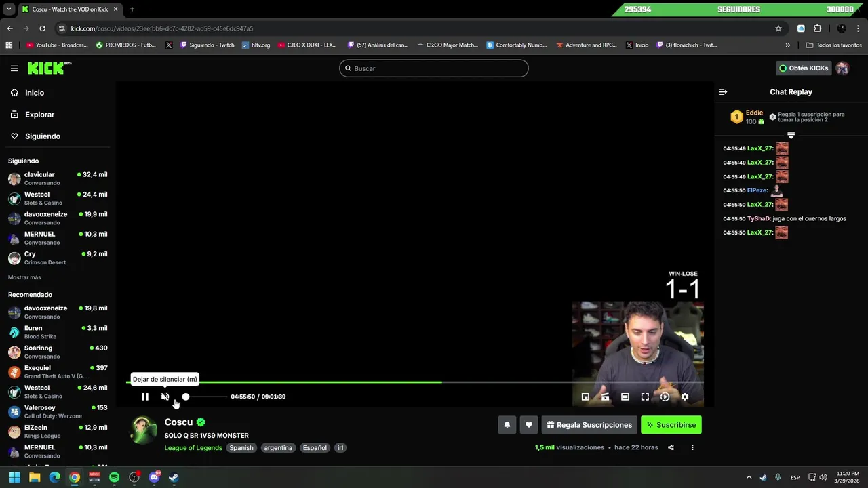
Task: Open the clip creation icon
Action: [x=605, y=396]
